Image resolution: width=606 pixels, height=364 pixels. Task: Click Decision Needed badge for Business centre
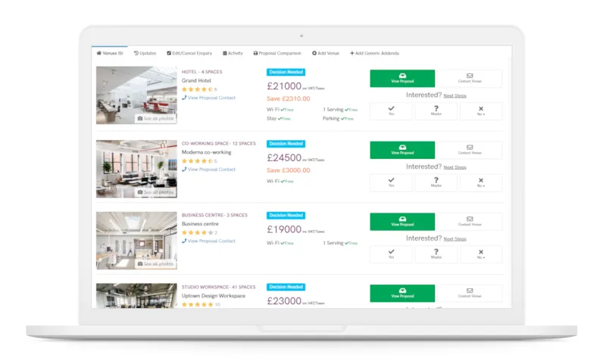click(x=286, y=216)
